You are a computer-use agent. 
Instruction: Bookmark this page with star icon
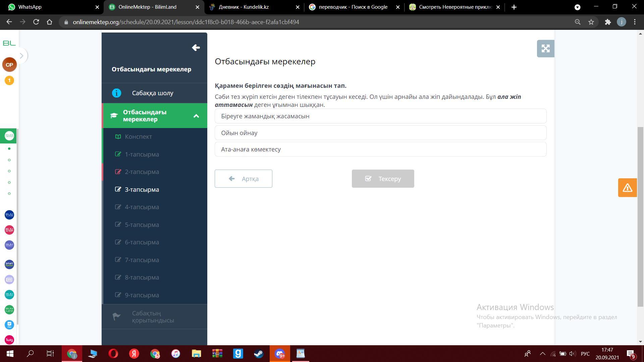pos(591,22)
